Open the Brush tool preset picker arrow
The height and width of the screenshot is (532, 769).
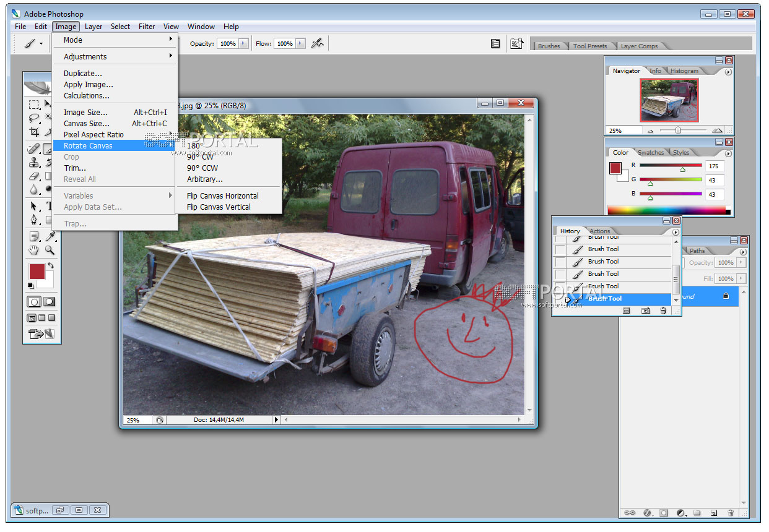(x=41, y=44)
